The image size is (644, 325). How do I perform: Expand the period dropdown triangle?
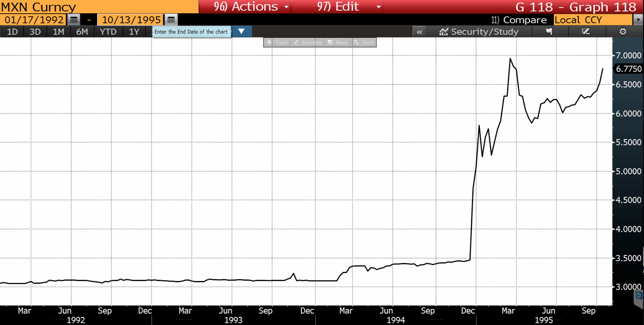(241, 31)
